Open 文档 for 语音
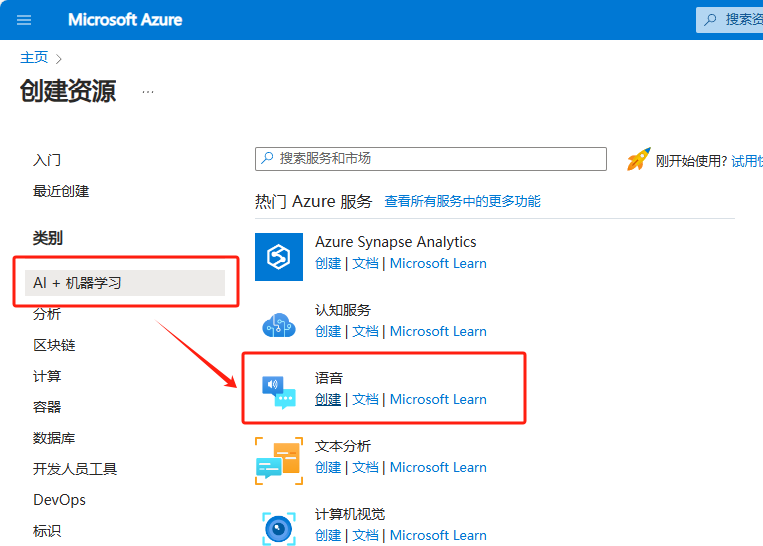 point(365,400)
